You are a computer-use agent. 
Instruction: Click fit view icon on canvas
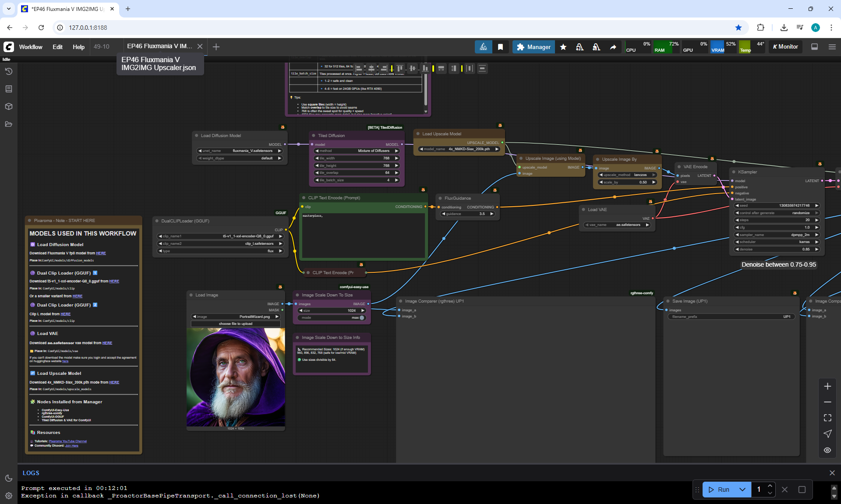827,418
